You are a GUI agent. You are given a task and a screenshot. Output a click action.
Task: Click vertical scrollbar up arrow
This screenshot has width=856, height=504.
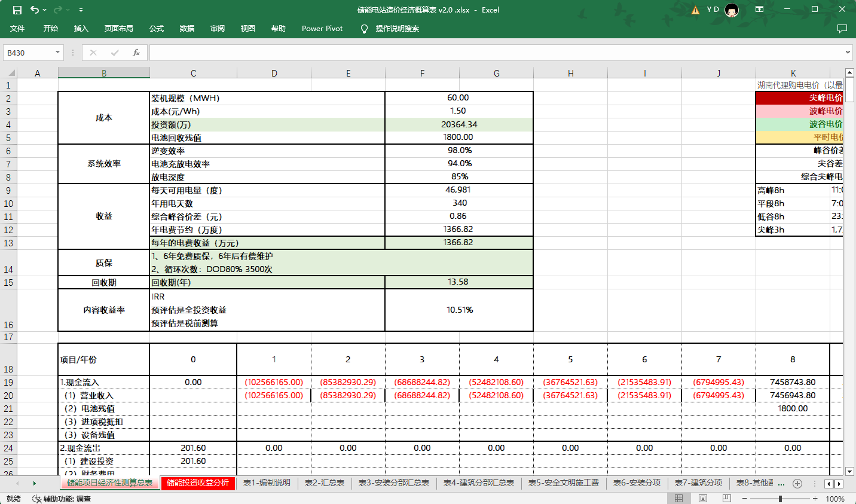point(850,73)
